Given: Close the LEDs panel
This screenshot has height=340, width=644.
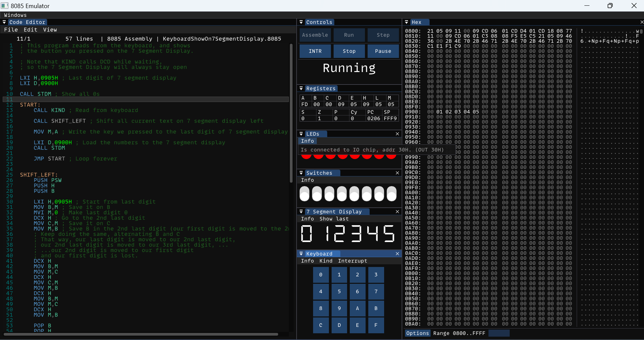Looking at the screenshot, I should 397,134.
